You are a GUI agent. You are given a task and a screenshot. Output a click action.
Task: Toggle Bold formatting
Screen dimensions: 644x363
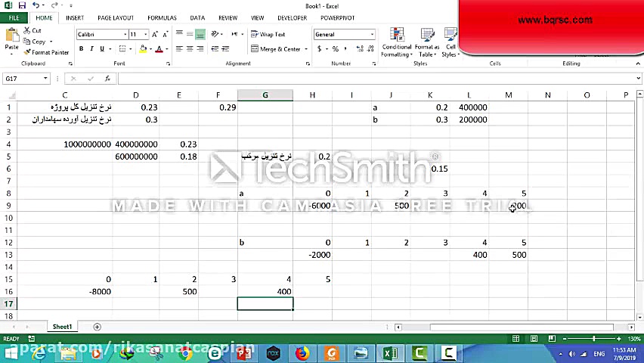click(82, 48)
